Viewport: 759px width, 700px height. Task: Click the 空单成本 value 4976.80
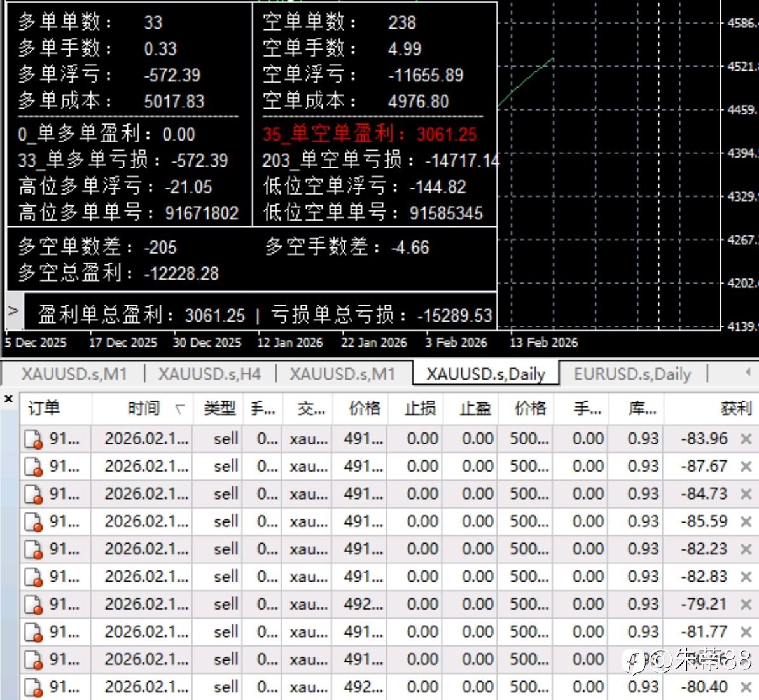coord(418,101)
